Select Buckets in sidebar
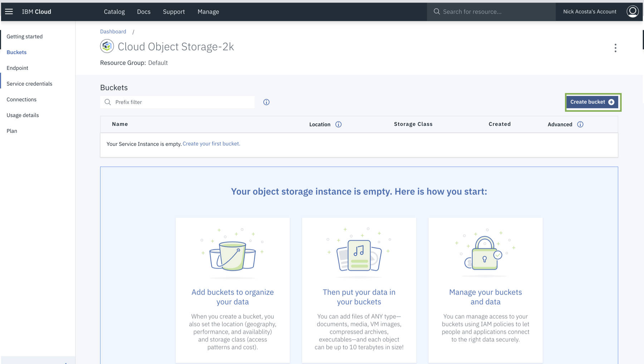Image resolution: width=644 pixels, height=364 pixels. [16, 52]
